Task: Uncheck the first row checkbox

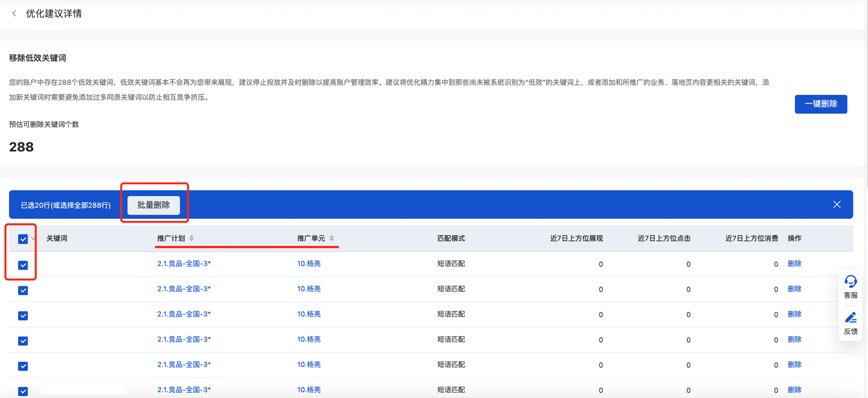Action: pyautogui.click(x=23, y=265)
